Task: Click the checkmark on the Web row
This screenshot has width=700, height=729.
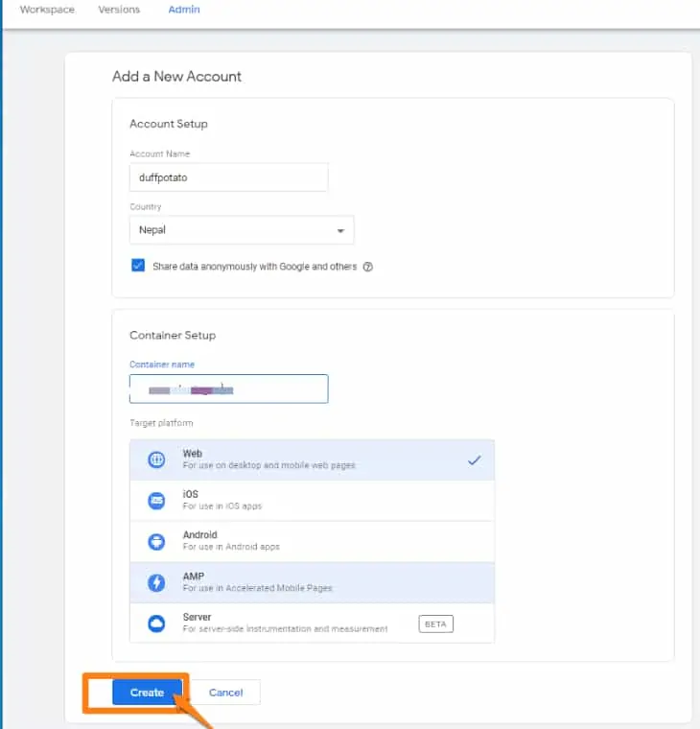Action: [x=474, y=460]
